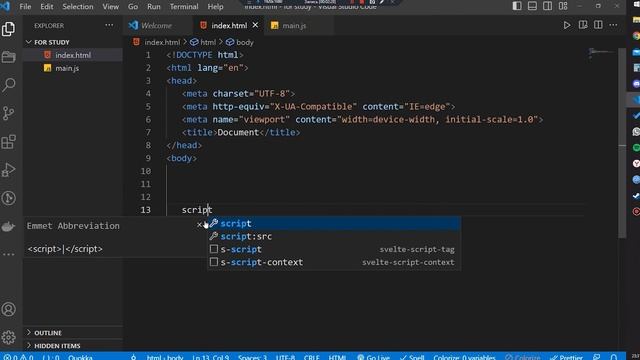
Task: Open the View menu
Action: [111, 7]
